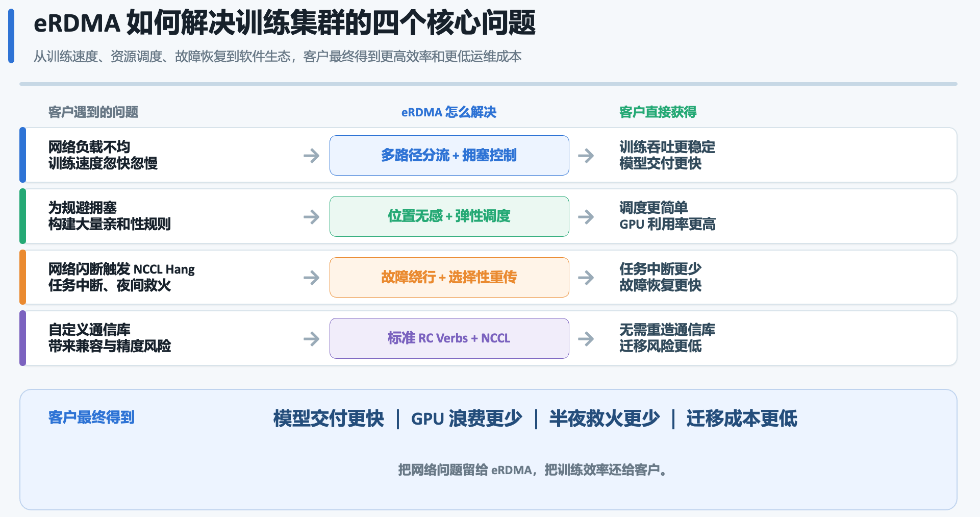This screenshot has height=517, width=980.
Task: Click the green box '位置无感 + 弹性调度'
Action: [x=449, y=216]
